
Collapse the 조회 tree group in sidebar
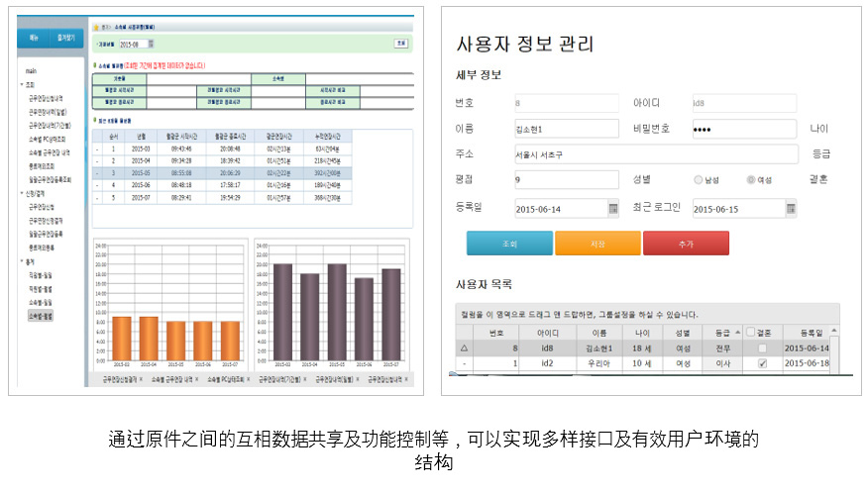click(22, 84)
